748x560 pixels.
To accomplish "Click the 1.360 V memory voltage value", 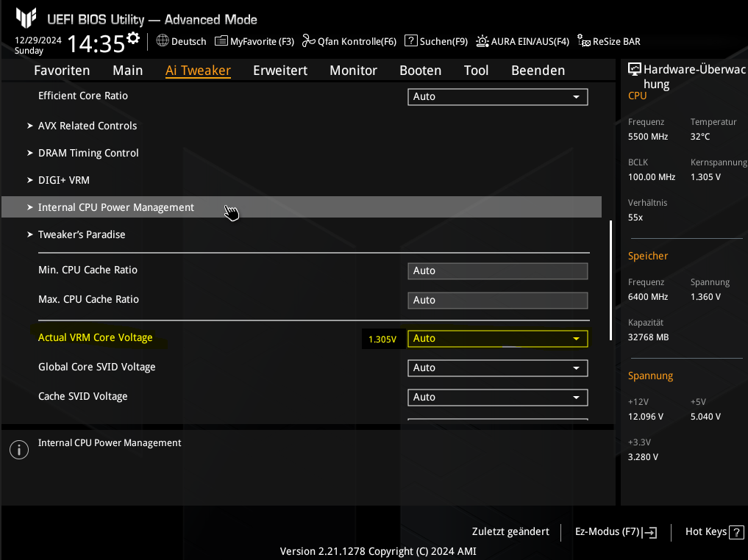I will point(705,297).
